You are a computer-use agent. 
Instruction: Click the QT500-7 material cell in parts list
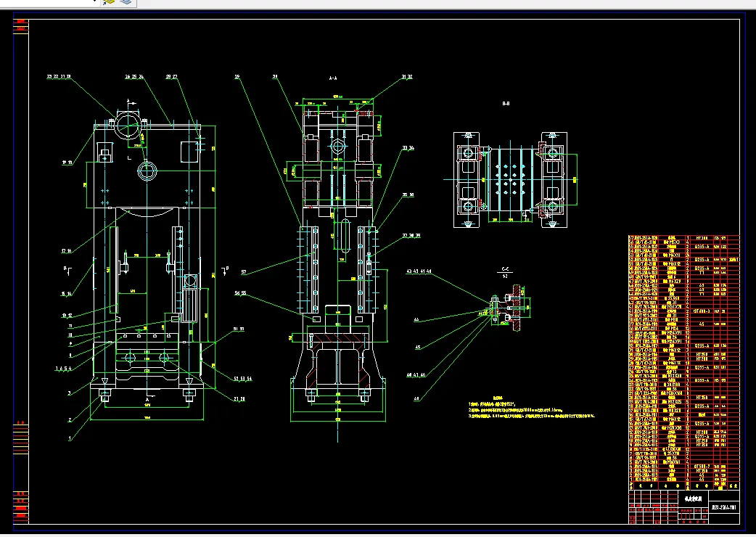702,467
